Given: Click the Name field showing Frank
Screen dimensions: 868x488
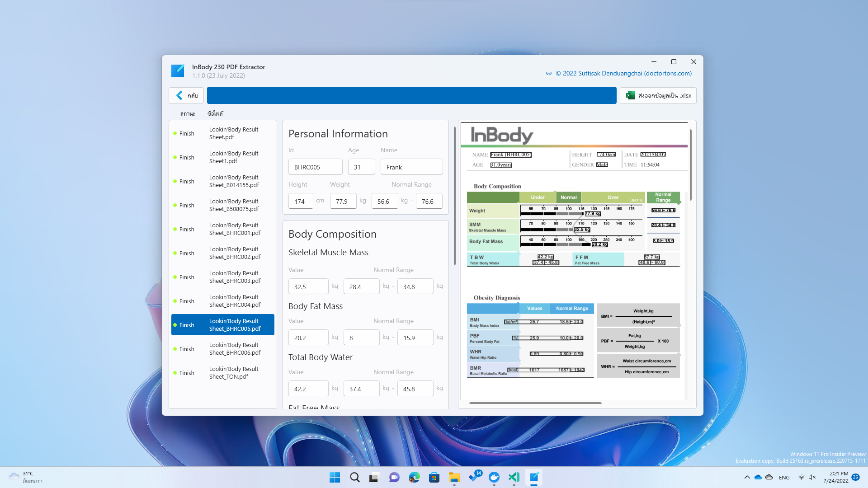Looking at the screenshot, I should tap(411, 167).
